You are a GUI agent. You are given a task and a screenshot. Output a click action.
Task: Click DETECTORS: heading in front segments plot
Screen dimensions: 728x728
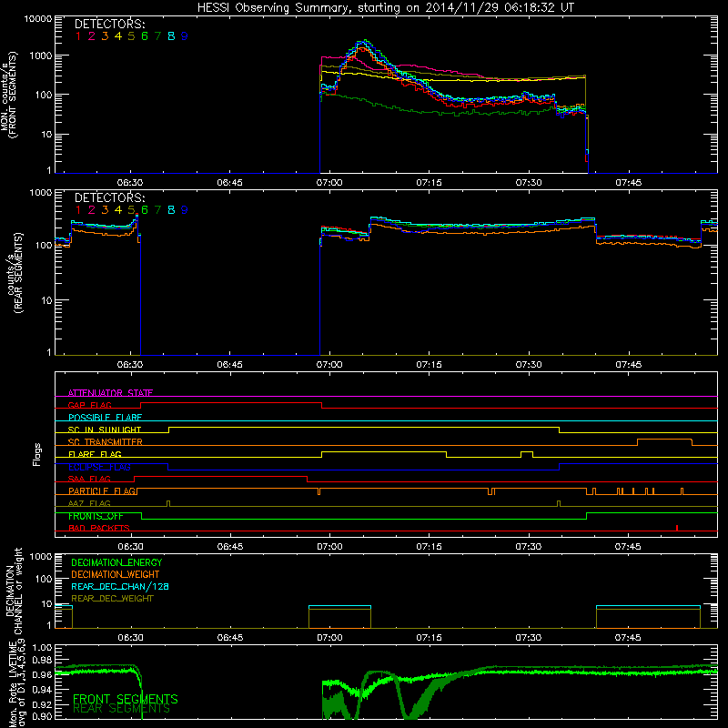pos(109,25)
